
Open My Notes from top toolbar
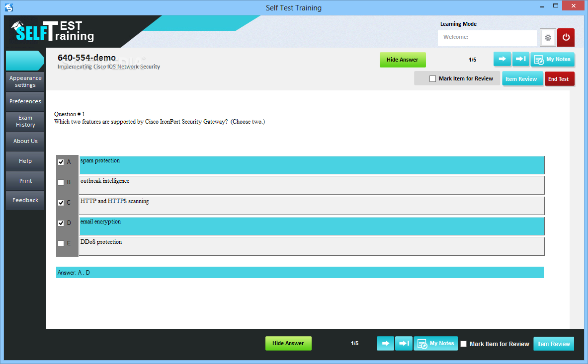pos(552,60)
